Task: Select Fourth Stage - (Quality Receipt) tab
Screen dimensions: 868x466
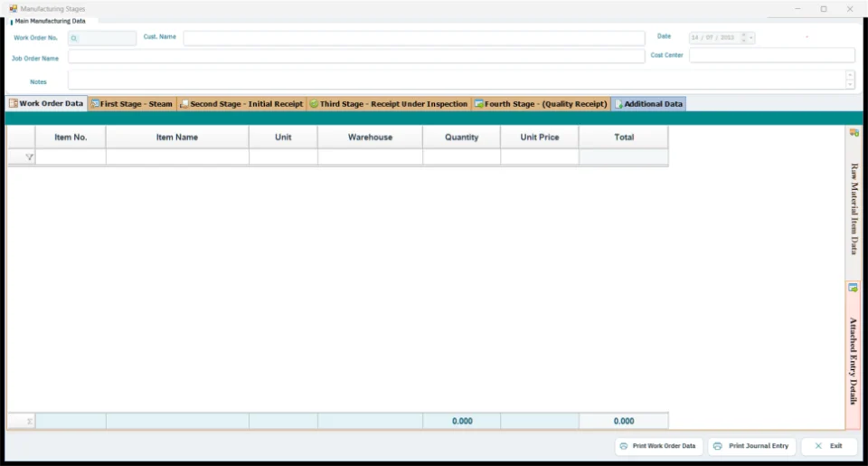Action: point(541,104)
